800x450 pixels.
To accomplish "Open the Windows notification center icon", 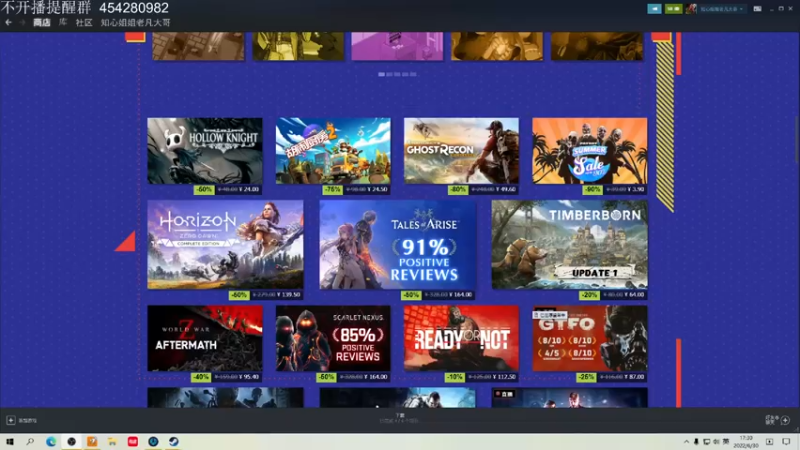I will click(x=786, y=442).
